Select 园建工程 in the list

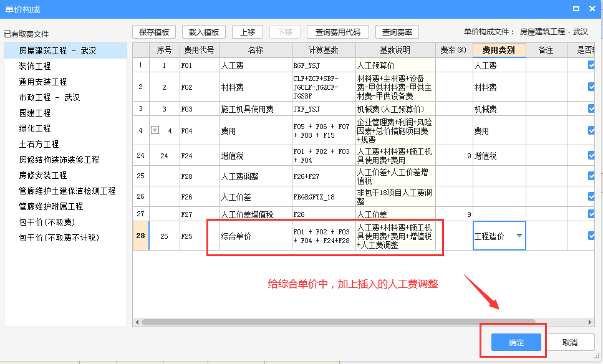point(65,113)
